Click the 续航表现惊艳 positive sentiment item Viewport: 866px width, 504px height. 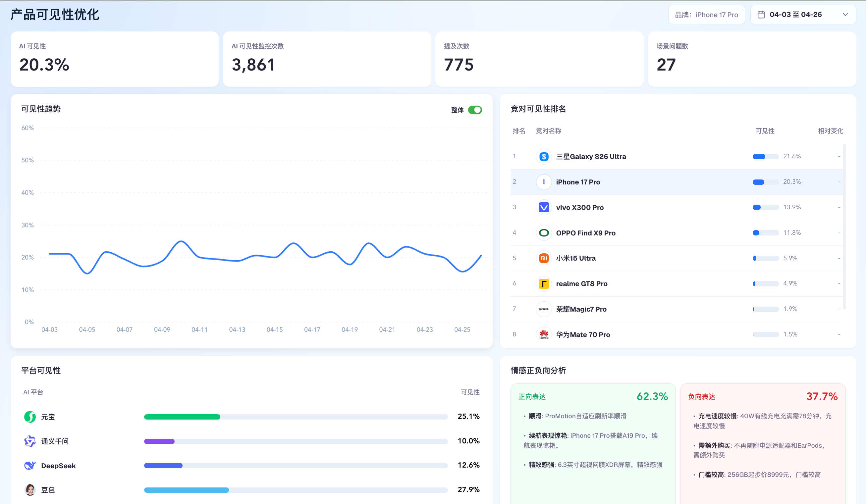591,440
